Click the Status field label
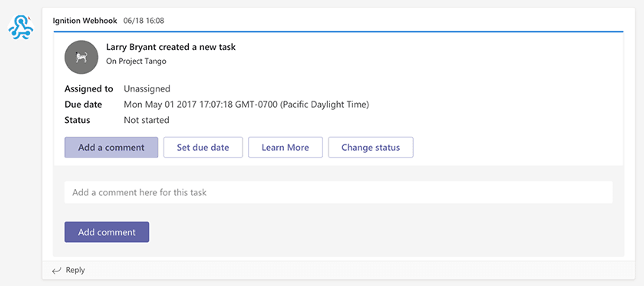 pos(78,120)
